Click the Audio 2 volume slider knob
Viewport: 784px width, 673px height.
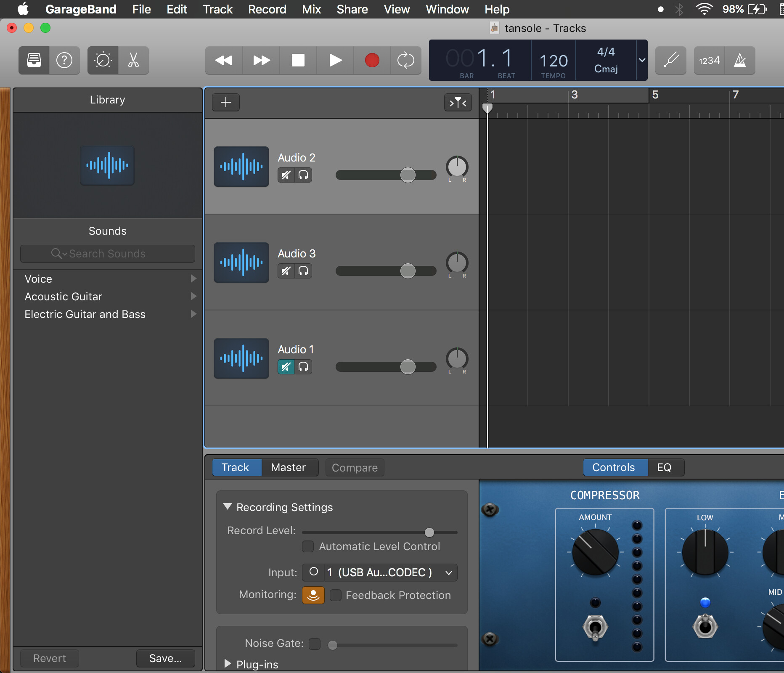point(408,175)
